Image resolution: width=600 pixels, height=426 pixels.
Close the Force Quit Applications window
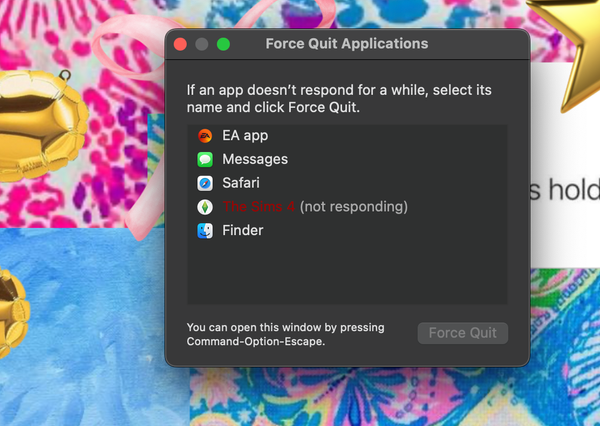[x=181, y=44]
